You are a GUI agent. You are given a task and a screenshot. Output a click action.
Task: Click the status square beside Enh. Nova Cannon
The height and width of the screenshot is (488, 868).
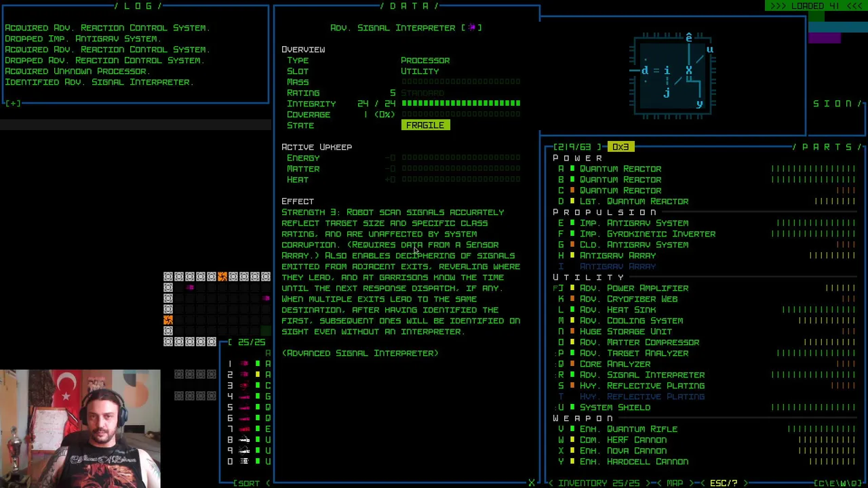coord(572,451)
